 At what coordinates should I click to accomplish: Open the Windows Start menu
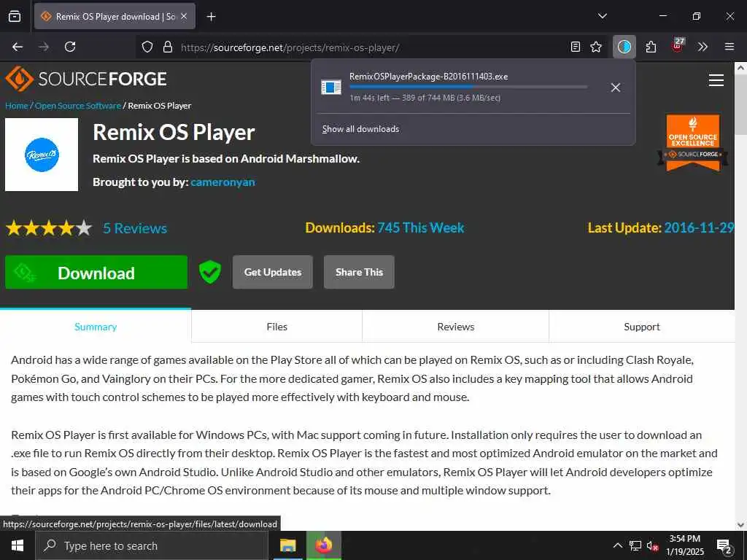point(18,545)
